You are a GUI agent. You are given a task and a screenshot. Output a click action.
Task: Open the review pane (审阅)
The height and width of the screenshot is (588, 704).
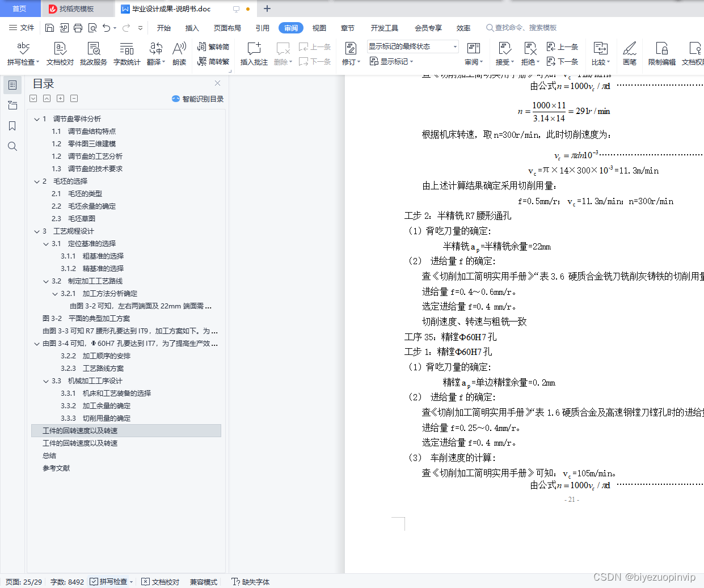click(474, 54)
